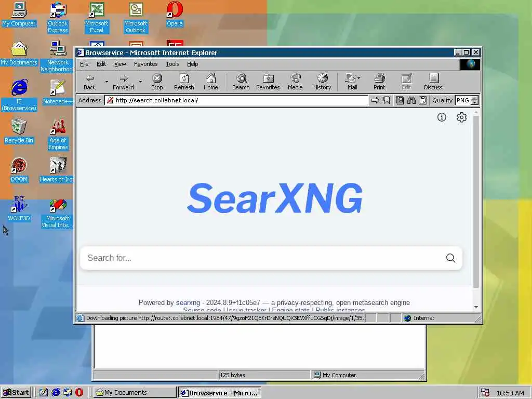Launch Opera from quick launch bar
The image size is (532, 399).
79,393
